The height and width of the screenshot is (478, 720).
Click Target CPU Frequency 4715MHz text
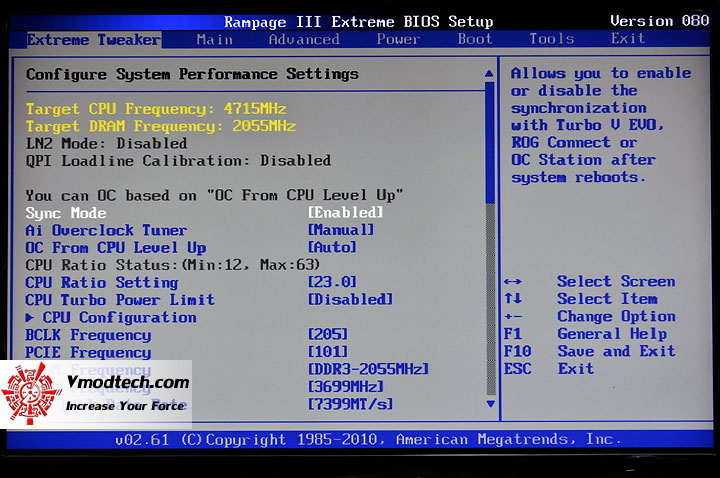pyautogui.click(x=156, y=109)
